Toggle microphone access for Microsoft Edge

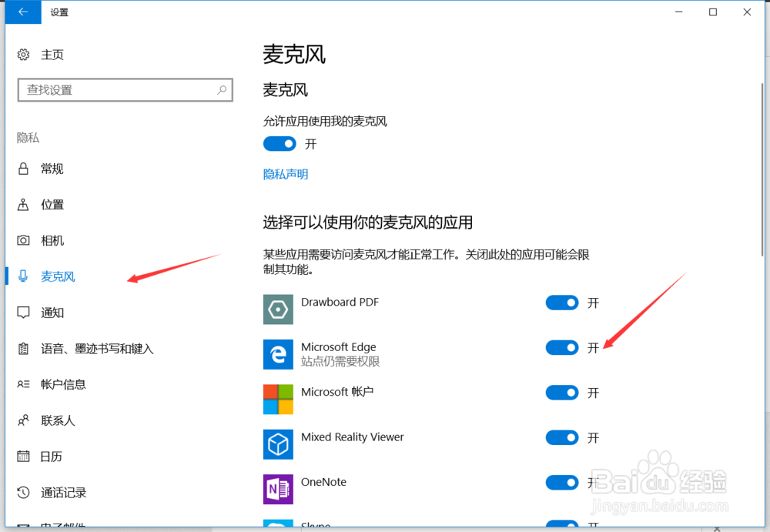coord(562,348)
